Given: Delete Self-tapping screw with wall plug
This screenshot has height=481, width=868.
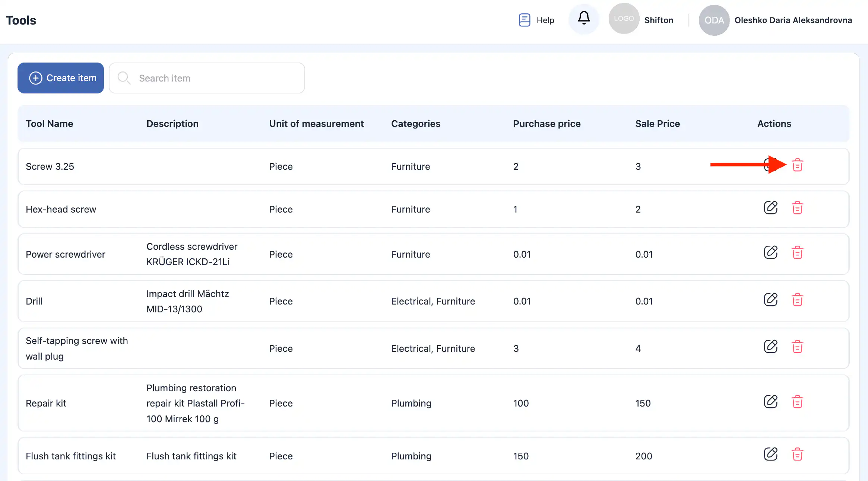Looking at the screenshot, I should 797,347.
